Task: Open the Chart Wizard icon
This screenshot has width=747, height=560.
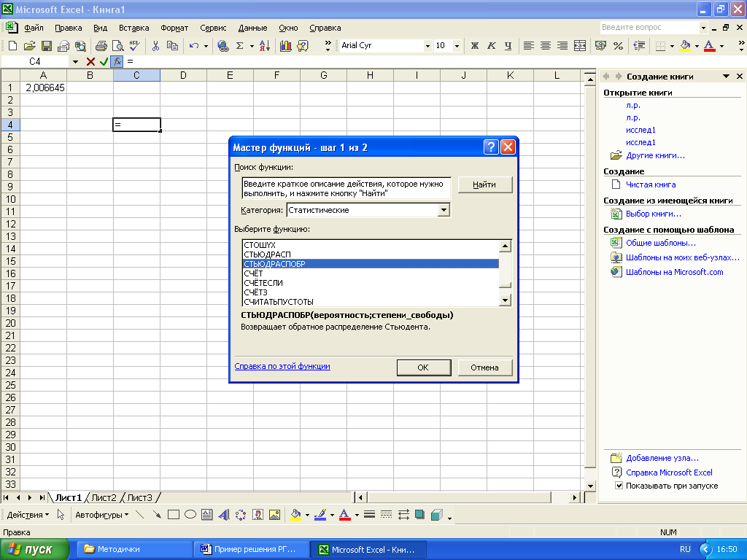Action: (x=286, y=46)
